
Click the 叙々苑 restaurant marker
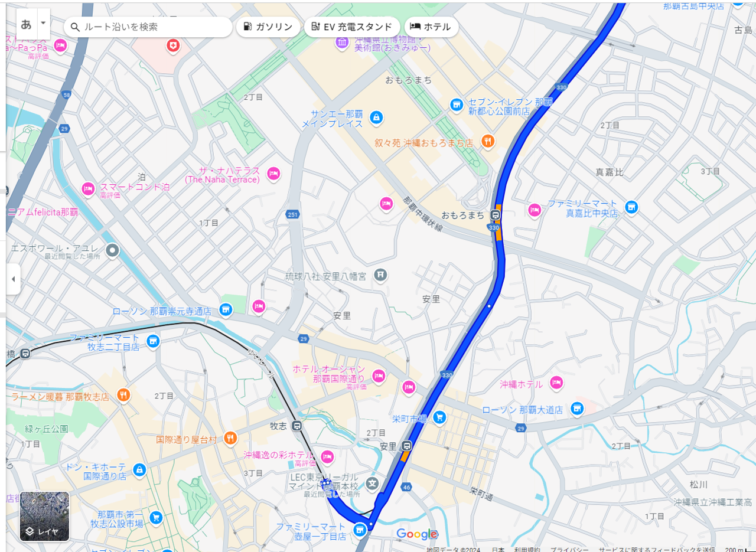[x=487, y=141]
